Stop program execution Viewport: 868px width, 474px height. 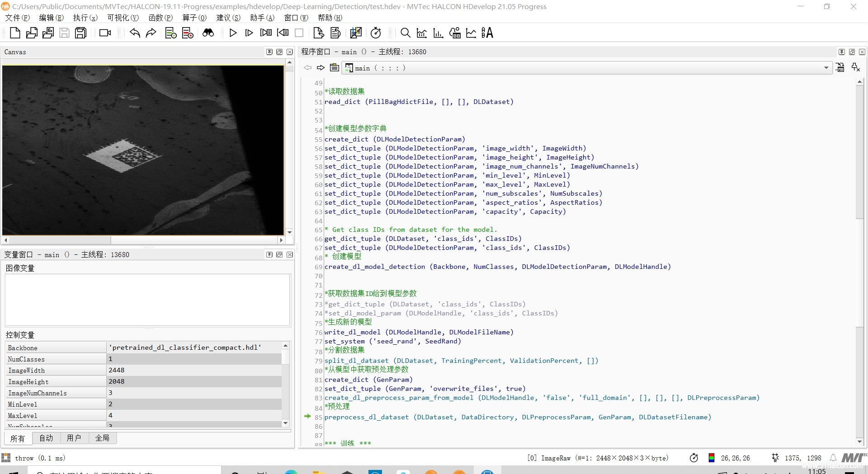299,33
